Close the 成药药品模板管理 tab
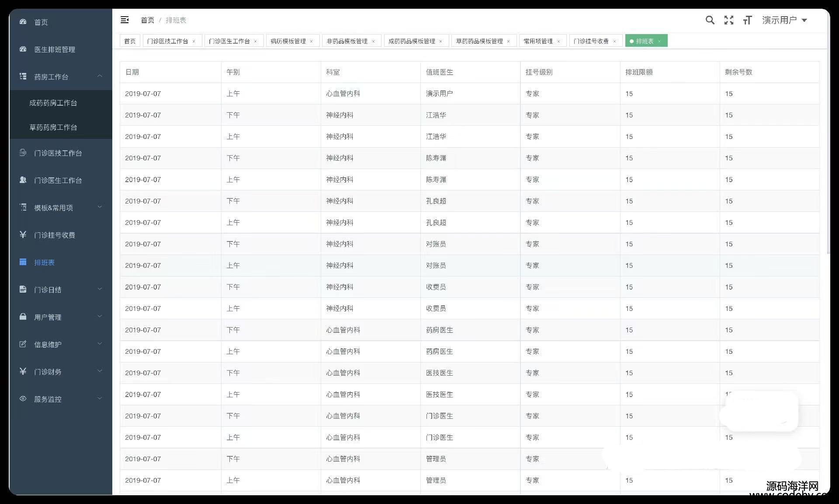 [441, 41]
